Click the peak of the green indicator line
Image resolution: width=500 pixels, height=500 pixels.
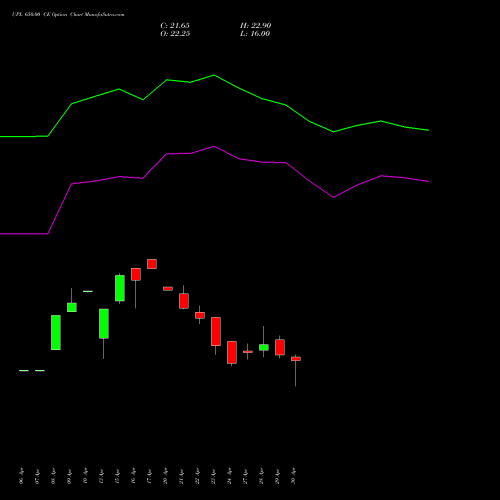click(214, 75)
